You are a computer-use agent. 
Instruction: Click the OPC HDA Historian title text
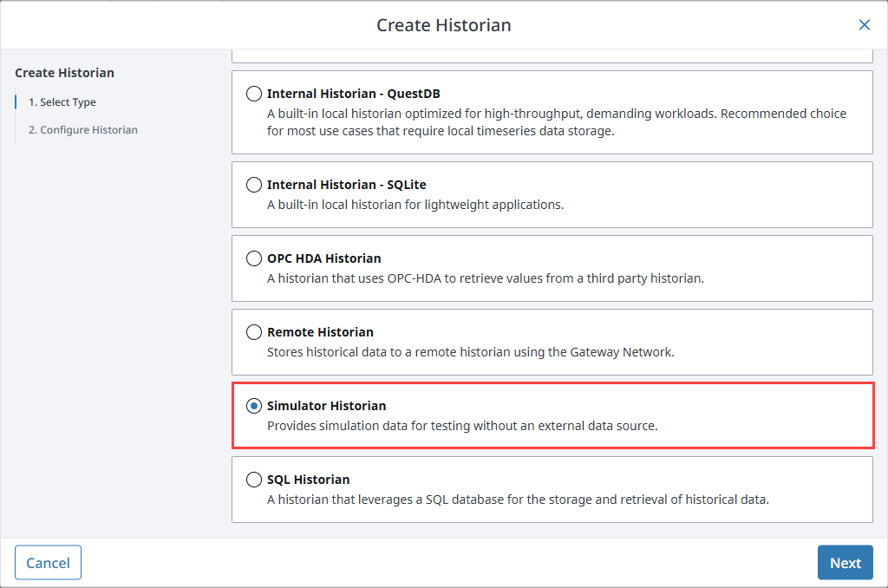pos(326,258)
